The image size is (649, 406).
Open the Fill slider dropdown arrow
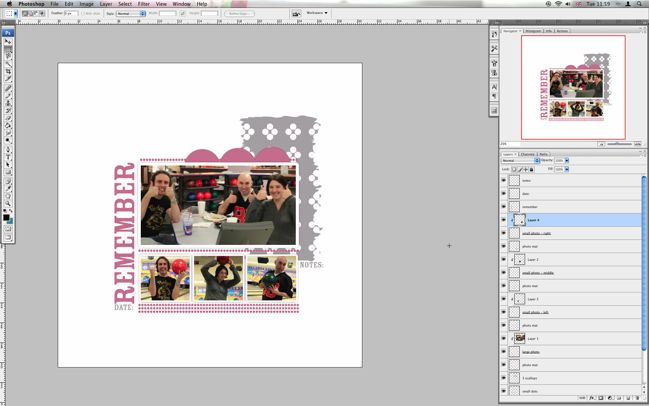[567, 169]
